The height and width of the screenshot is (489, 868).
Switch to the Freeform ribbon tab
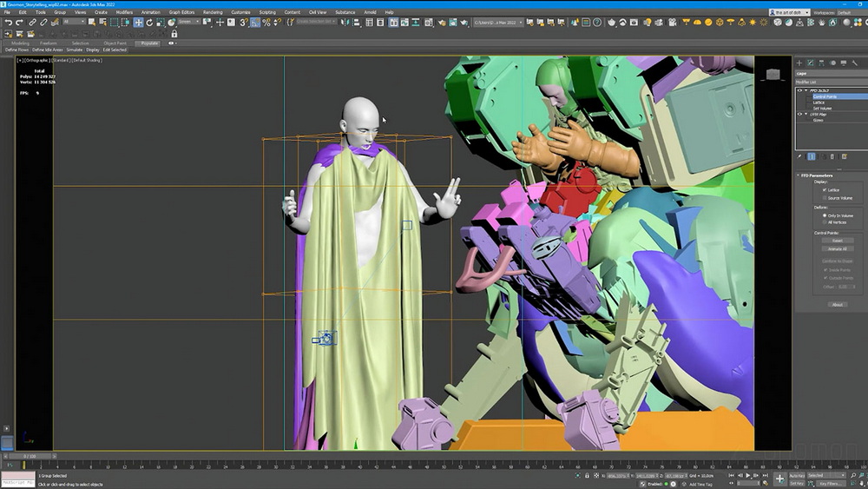pyautogui.click(x=48, y=43)
